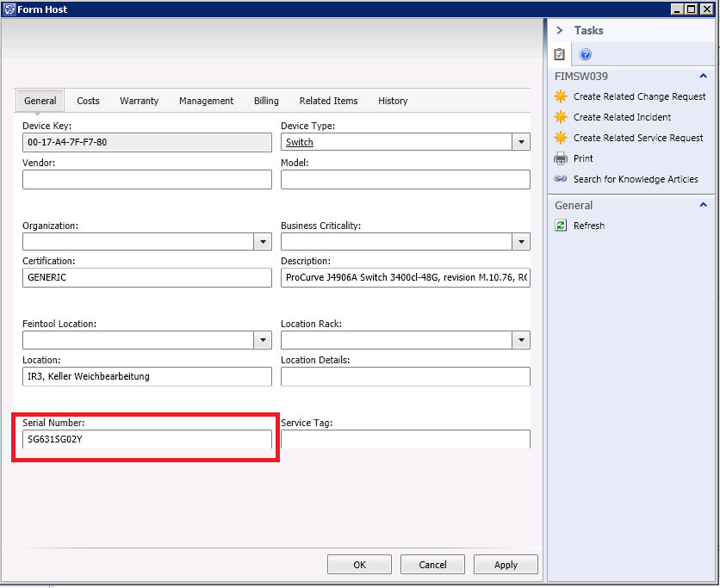Click the Vendor input field

147,179
